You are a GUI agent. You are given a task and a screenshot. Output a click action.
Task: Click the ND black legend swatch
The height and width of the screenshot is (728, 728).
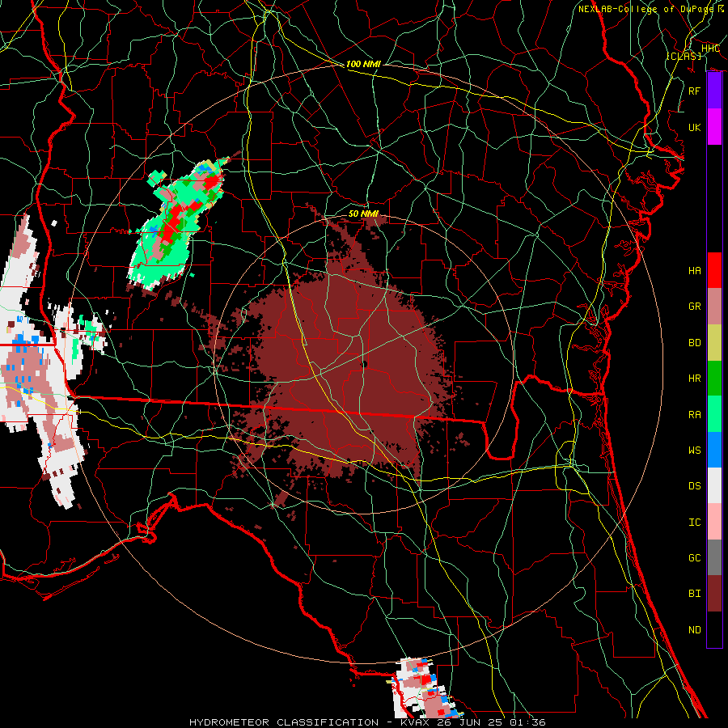coord(714,629)
